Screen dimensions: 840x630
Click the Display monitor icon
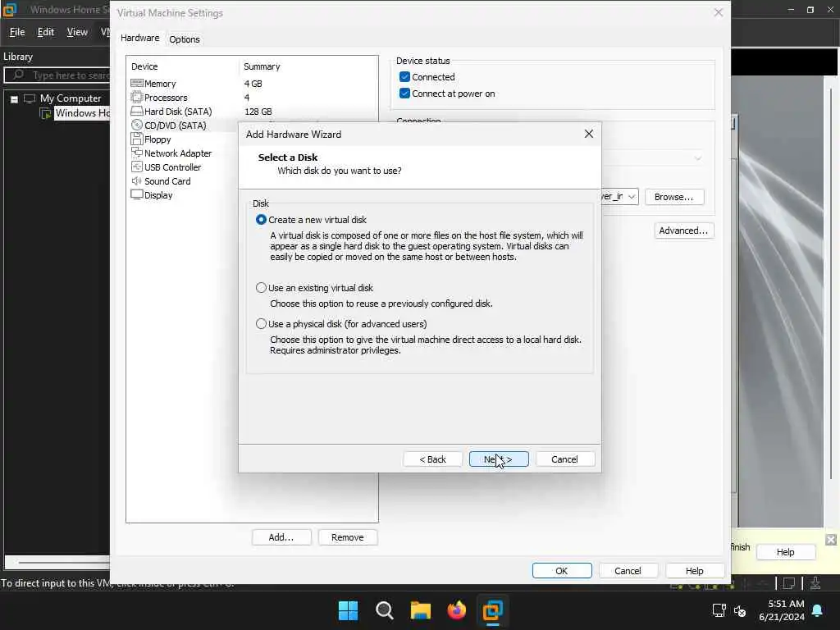pyautogui.click(x=137, y=194)
